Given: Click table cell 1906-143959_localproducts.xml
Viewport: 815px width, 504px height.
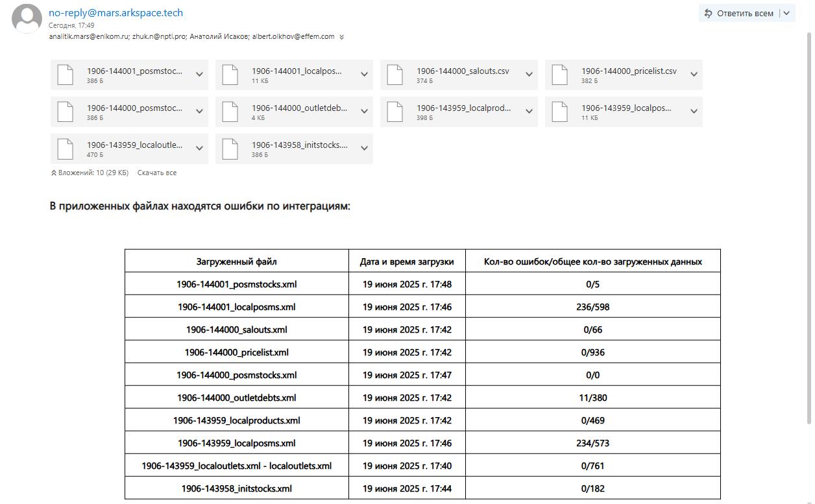Looking at the screenshot, I should pos(237,420).
